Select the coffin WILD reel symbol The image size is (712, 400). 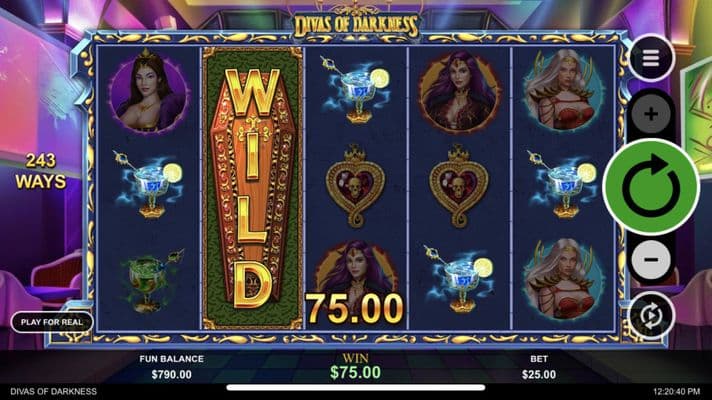pos(252,188)
